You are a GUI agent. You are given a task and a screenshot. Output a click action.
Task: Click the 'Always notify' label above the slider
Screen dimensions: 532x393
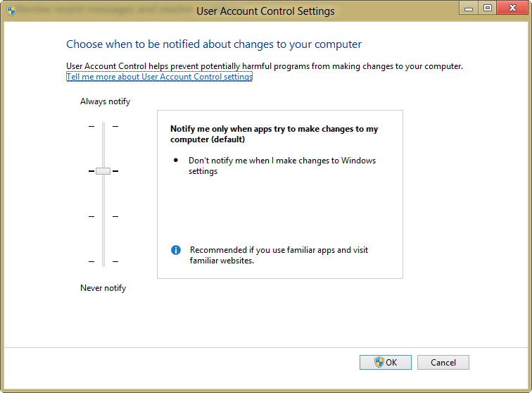(105, 101)
